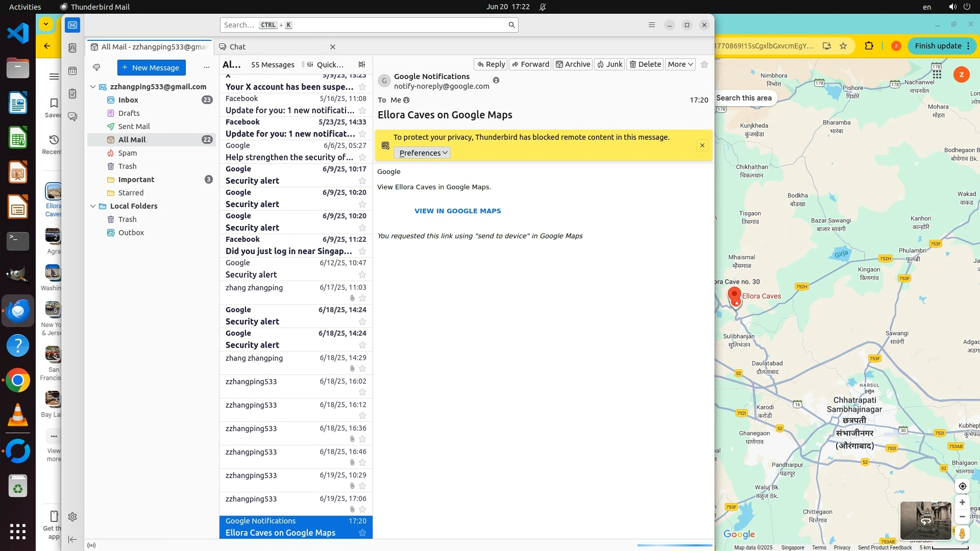Open the Calendar space icon
Image resolution: width=980 pixels, height=551 pixels.
tap(72, 71)
